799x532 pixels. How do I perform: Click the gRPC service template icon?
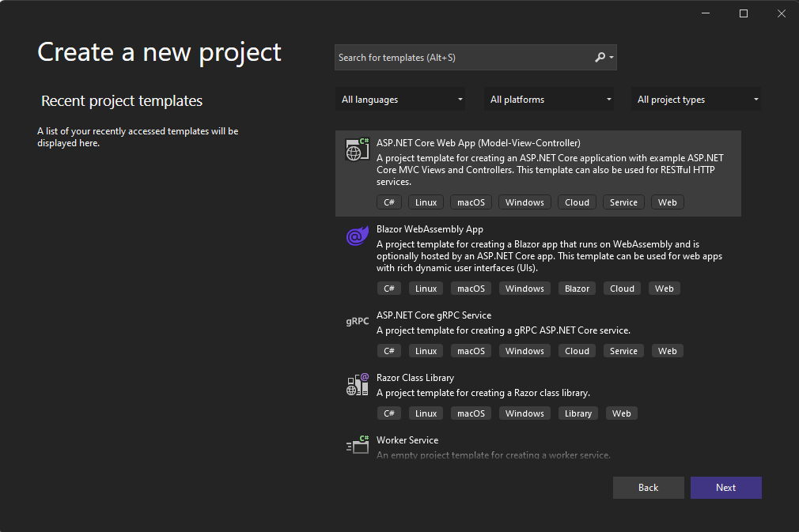[x=357, y=321]
